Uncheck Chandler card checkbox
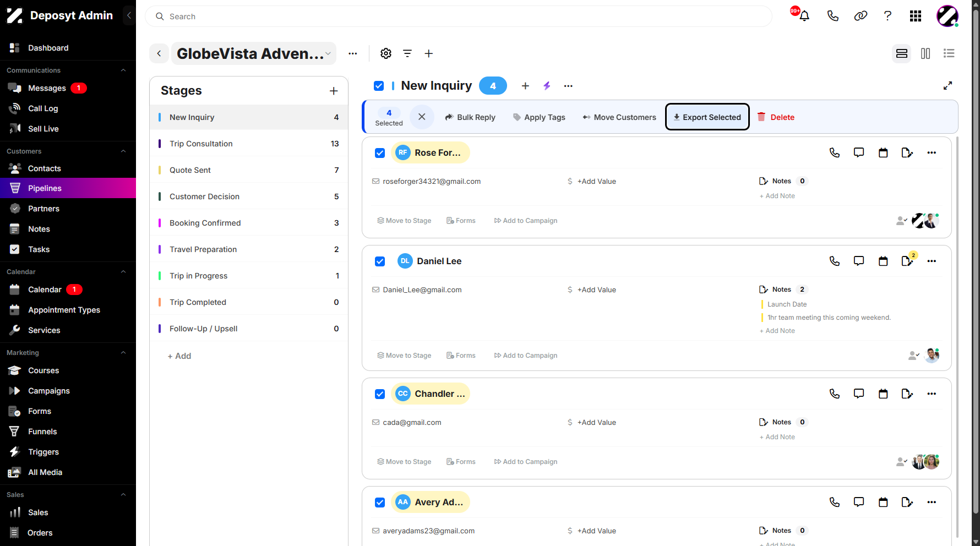 pyautogui.click(x=380, y=394)
